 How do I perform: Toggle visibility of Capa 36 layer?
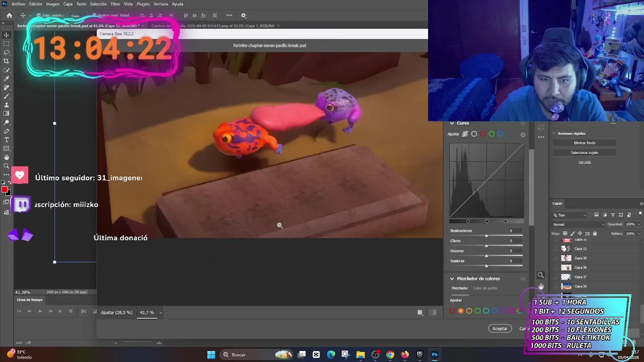pyautogui.click(x=555, y=258)
